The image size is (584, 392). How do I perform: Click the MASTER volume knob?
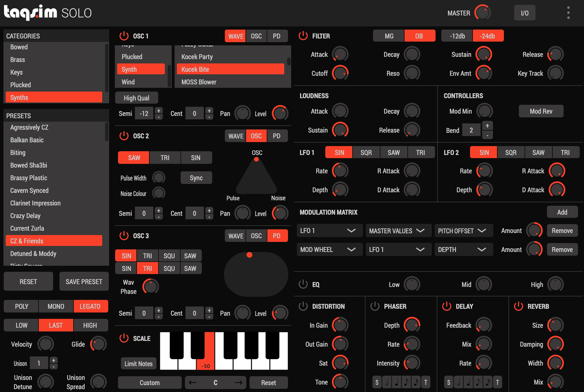[x=483, y=13]
